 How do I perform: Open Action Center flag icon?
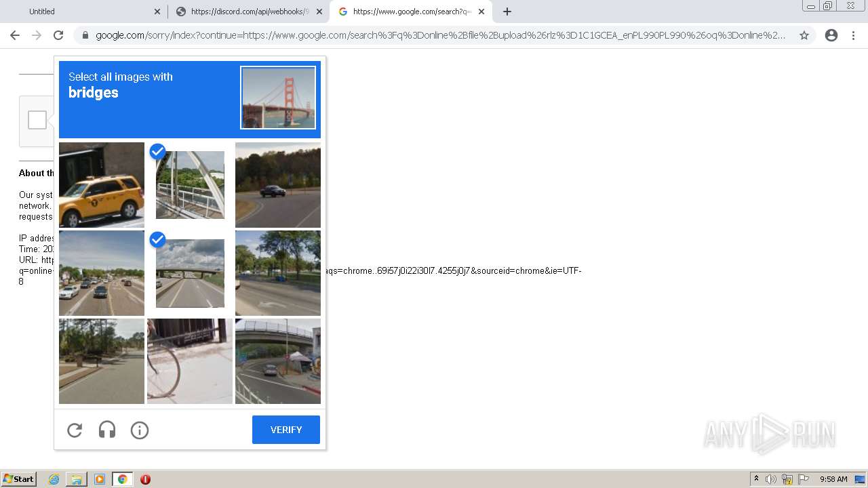tap(804, 479)
